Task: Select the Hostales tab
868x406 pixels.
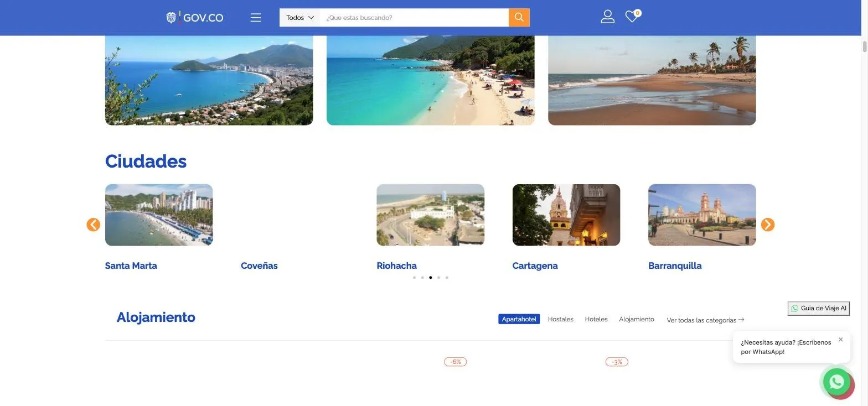Action: click(560, 319)
